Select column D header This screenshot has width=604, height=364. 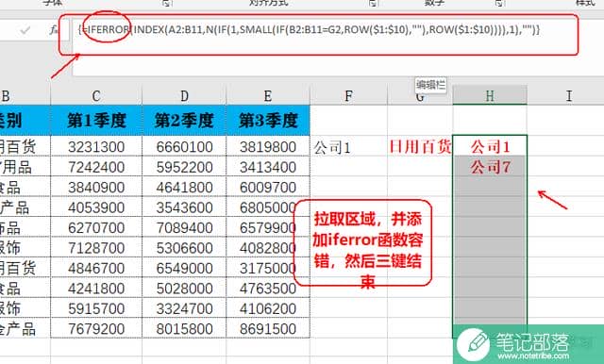184,95
